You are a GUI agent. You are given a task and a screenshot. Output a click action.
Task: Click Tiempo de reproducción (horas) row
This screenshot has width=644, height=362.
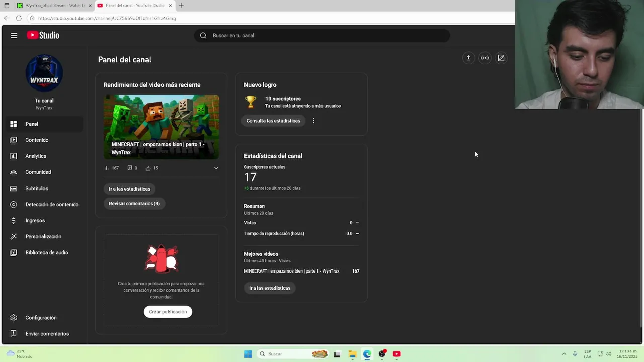point(301,233)
